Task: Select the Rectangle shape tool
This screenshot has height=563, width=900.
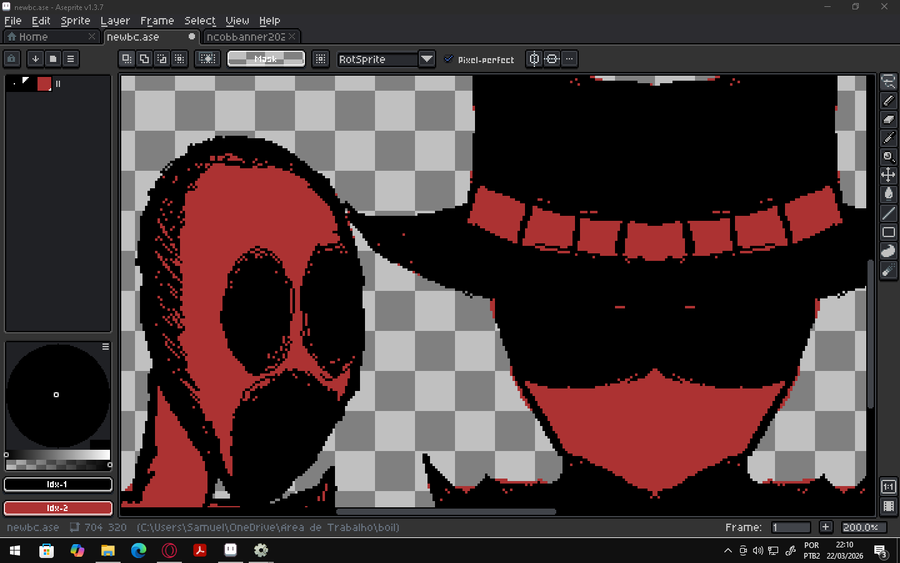Action: tap(889, 233)
